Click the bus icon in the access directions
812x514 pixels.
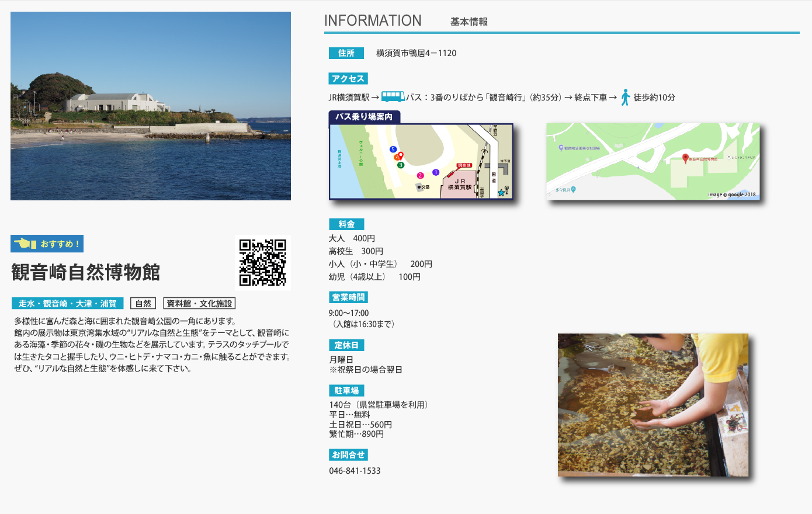pyautogui.click(x=393, y=96)
